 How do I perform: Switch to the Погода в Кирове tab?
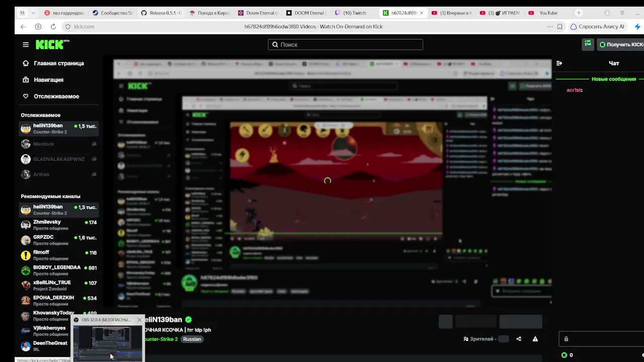pyautogui.click(x=209, y=13)
